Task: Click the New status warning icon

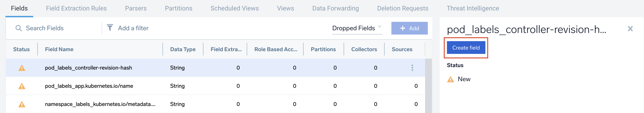Action: [450, 80]
